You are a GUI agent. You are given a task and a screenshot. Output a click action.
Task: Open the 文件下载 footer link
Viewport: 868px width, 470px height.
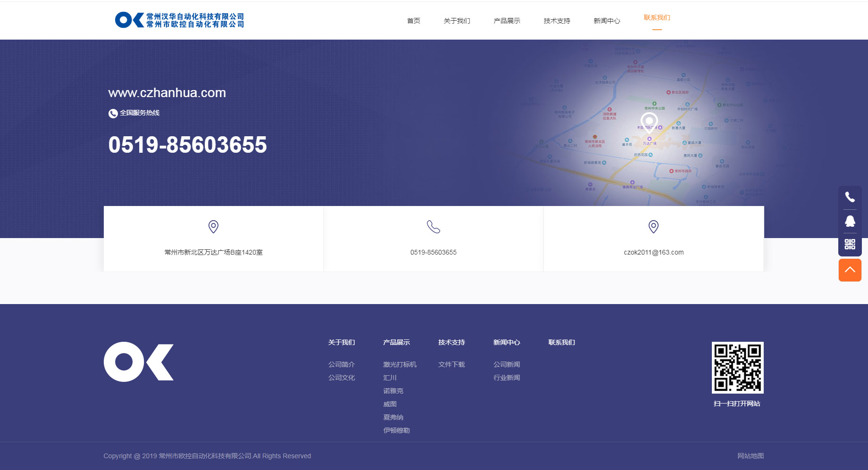pyautogui.click(x=451, y=364)
